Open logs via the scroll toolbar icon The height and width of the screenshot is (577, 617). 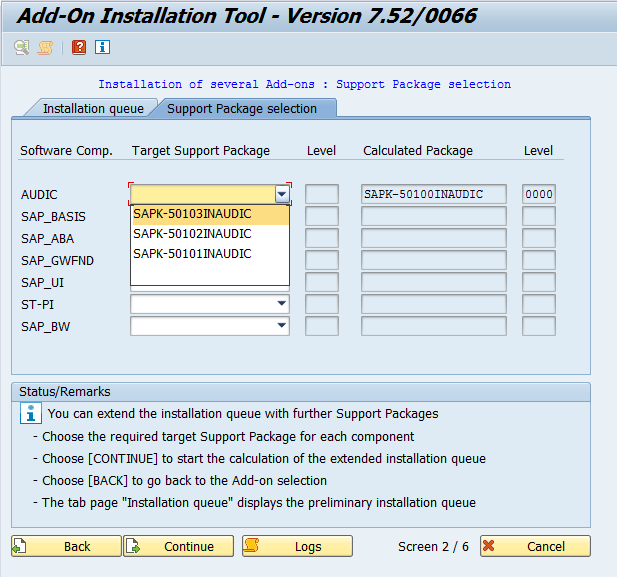(x=45, y=48)
